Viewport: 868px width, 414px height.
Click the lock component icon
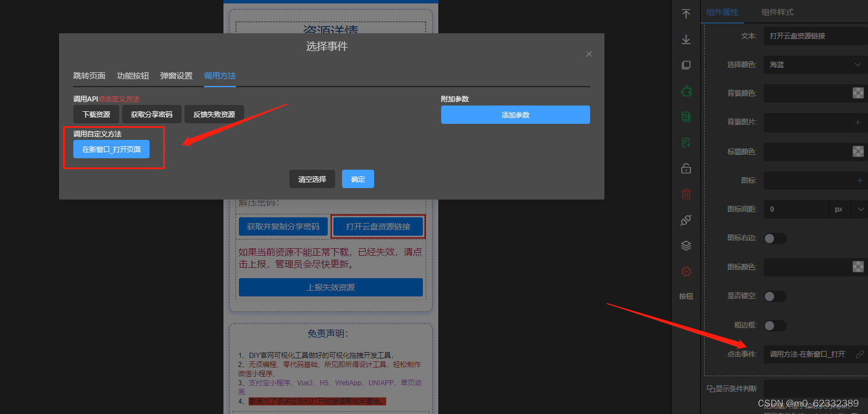pyautogui.click(x=686, y=168)
